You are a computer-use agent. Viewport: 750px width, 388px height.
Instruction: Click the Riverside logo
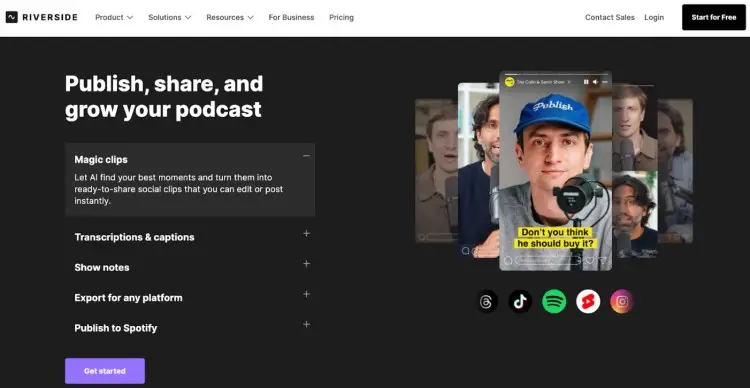pyautogui.click(x=41, y=17)
